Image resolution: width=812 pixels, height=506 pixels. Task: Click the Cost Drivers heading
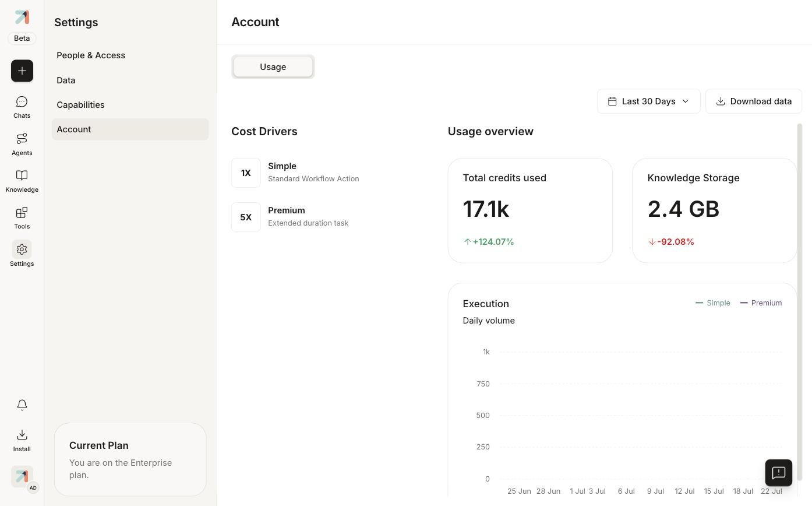tap(264, 132)
